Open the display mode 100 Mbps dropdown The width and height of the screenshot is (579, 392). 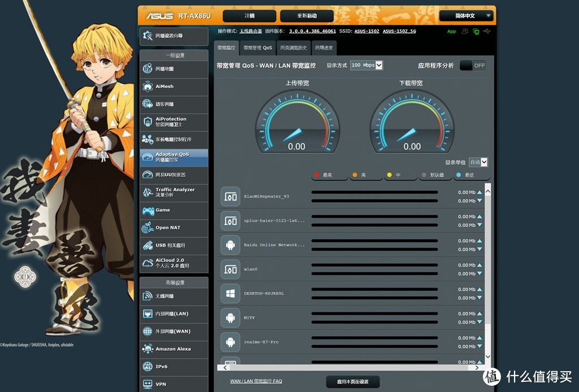point(366,66)
